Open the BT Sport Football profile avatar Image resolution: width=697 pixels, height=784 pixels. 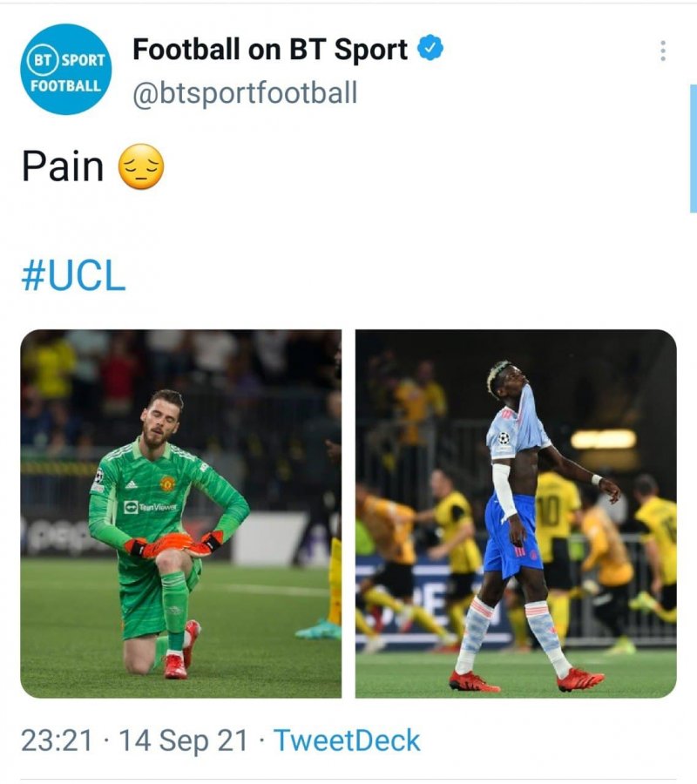tap(65, 69)
